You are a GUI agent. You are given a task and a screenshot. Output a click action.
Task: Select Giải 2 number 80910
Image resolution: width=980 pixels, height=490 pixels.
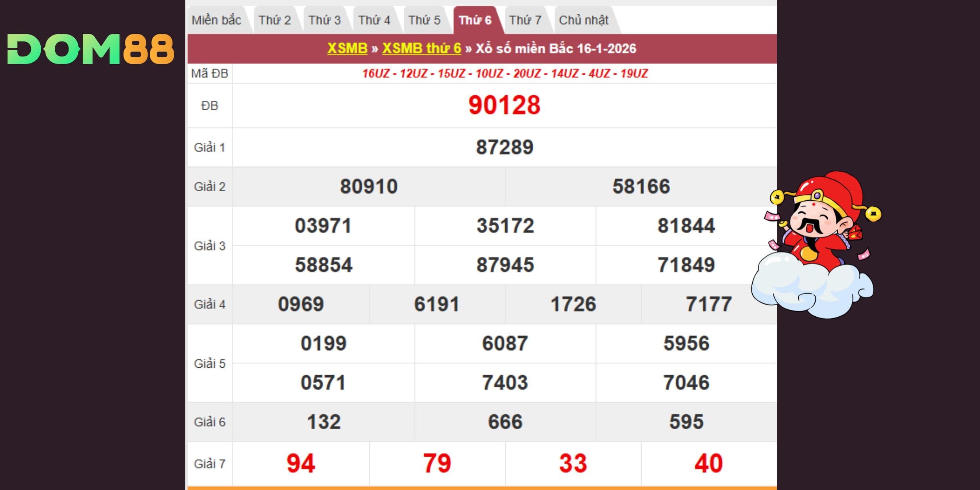pyautogui.click(x=368, y=186)
